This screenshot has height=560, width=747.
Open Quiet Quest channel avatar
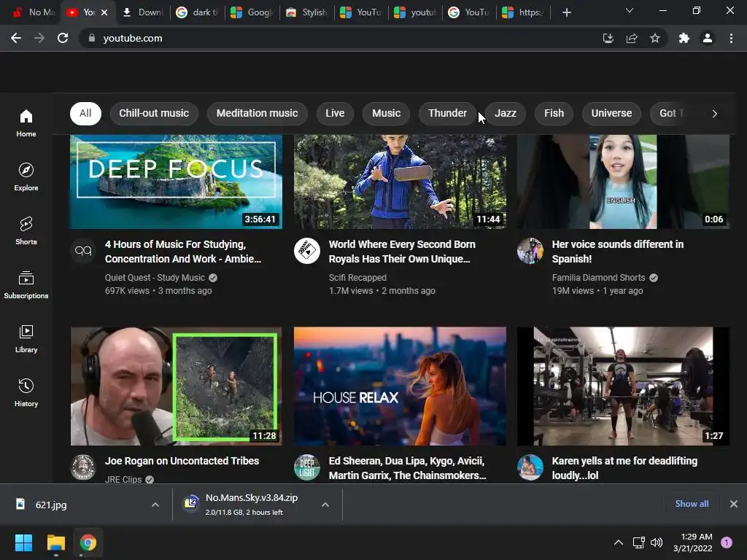click(83, 251)
